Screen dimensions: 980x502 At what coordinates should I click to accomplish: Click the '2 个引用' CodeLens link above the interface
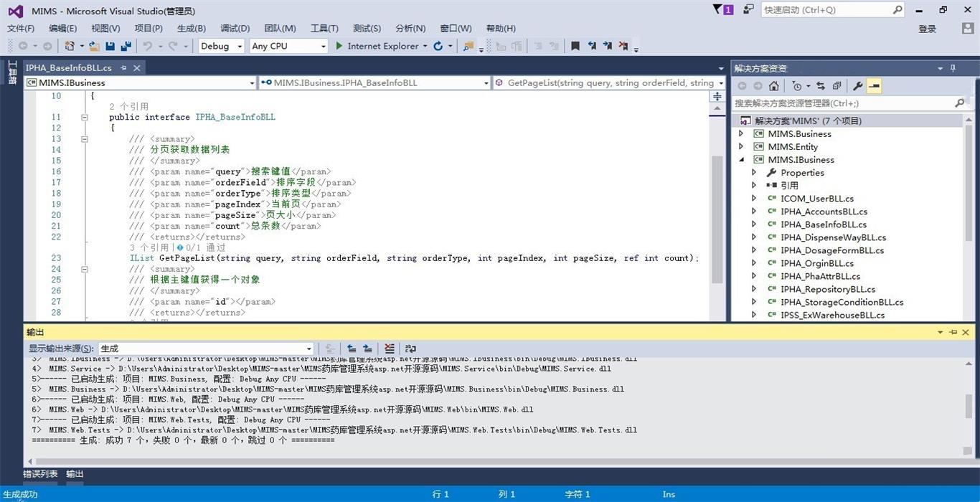(129, 106)
